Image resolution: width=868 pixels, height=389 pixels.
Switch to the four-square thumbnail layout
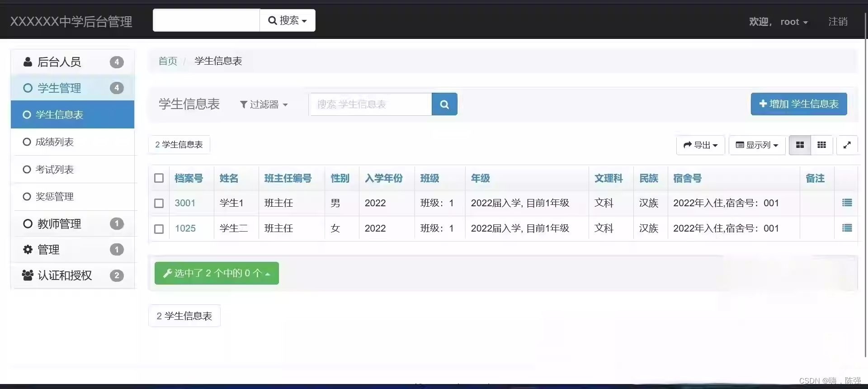[800, 145]
